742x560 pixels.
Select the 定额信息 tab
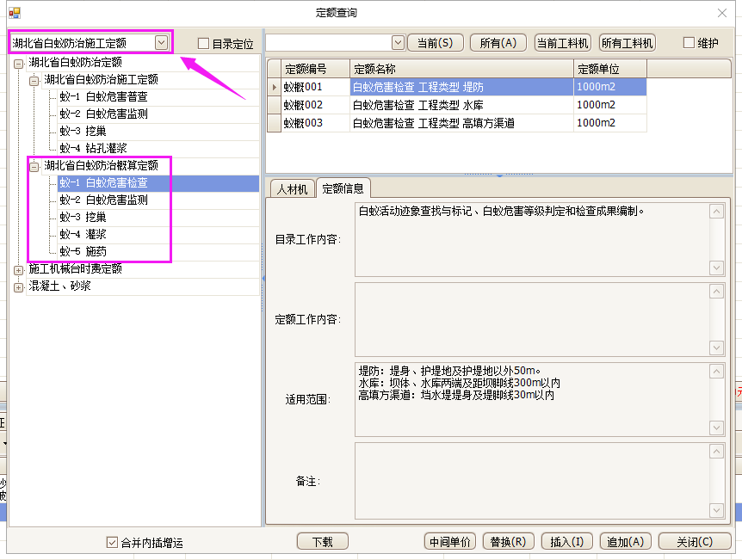(x=343, y=188)
